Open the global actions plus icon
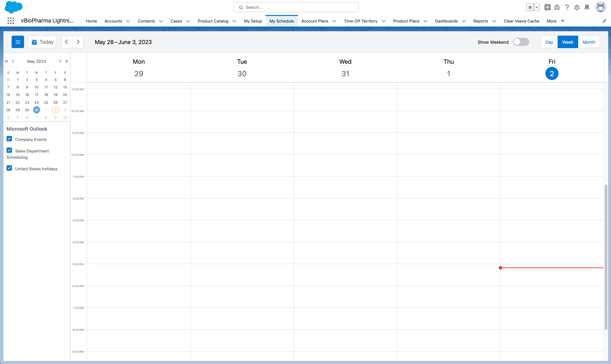611x364 pixels. (x=547, y=7)
